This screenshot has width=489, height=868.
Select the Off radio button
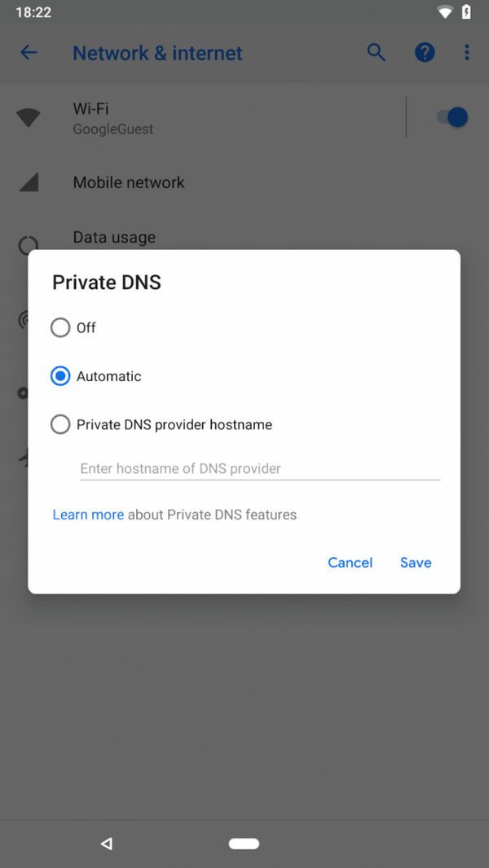click(60, 327)
